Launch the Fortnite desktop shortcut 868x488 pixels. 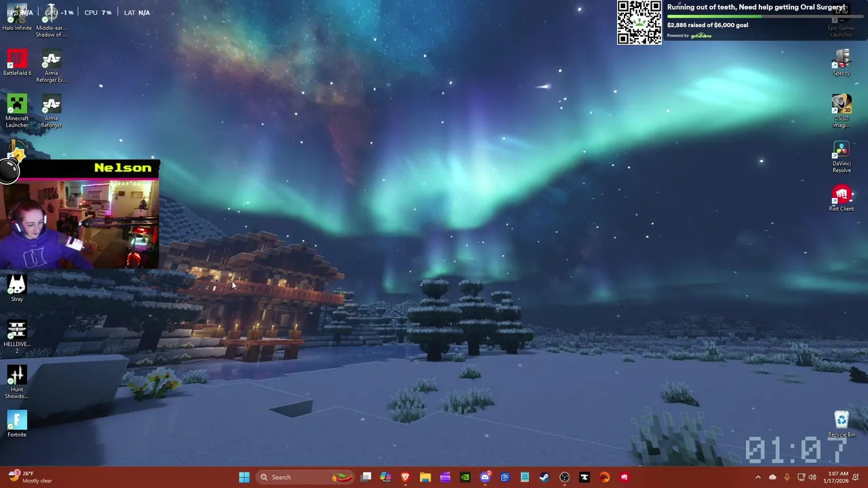17,424
